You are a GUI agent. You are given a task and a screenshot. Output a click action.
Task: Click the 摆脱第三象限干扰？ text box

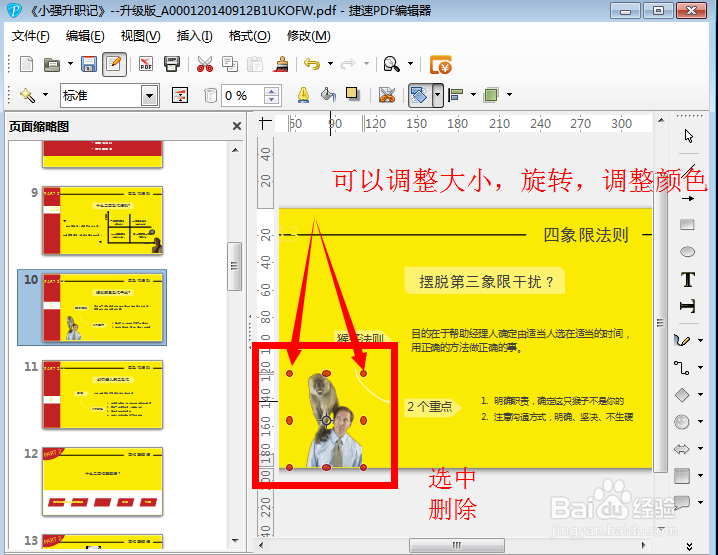(485, 281)
